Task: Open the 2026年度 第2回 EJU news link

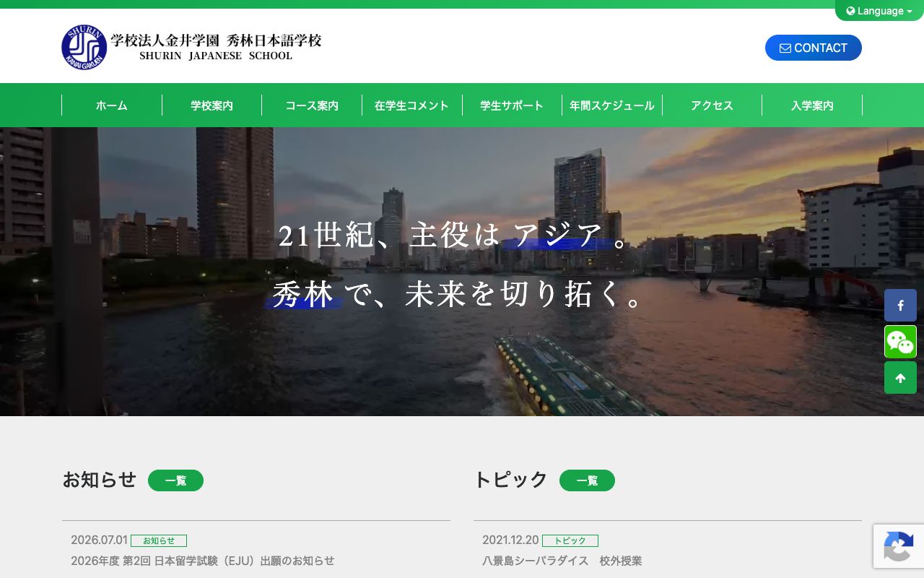Action: 203,561
